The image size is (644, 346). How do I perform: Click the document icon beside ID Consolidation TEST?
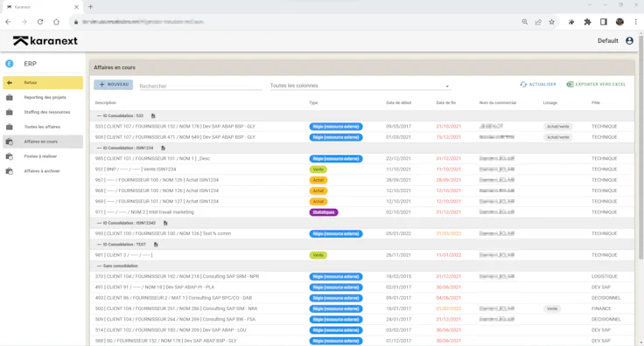156,245
